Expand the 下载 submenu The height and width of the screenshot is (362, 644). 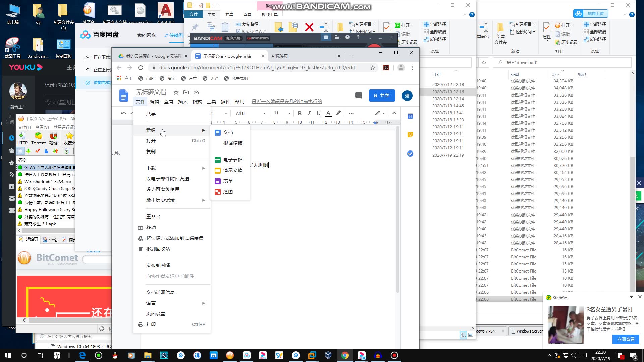172,168
